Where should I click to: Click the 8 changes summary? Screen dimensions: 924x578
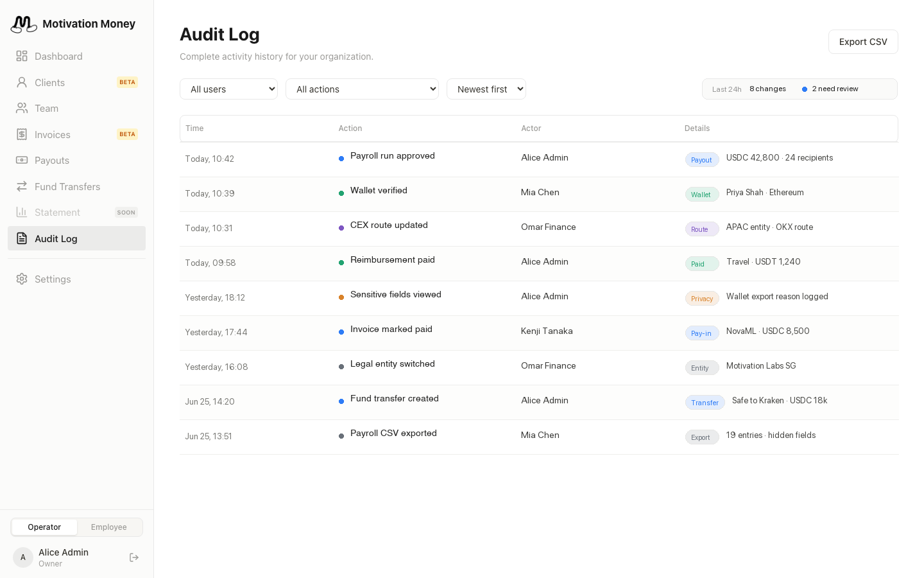pos(767,89)
